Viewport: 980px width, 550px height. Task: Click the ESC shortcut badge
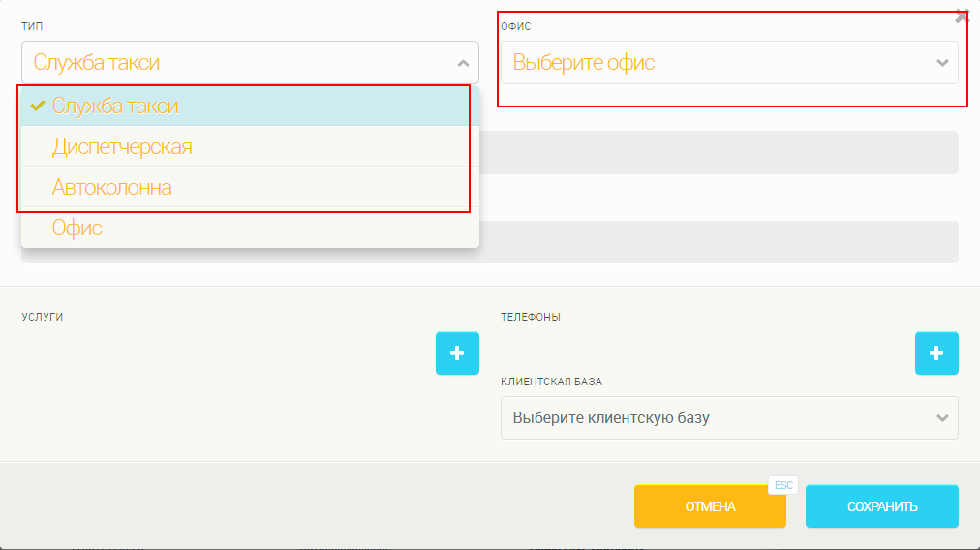pyautogui.click(x=783, y=485)
